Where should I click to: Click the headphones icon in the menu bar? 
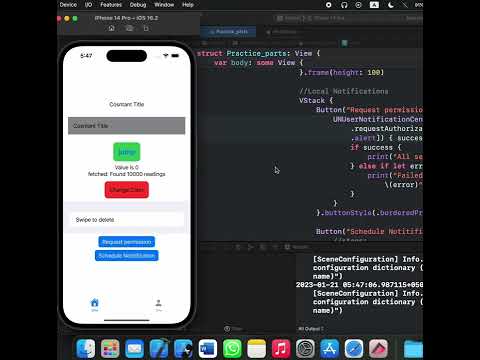tap(344, 5)
